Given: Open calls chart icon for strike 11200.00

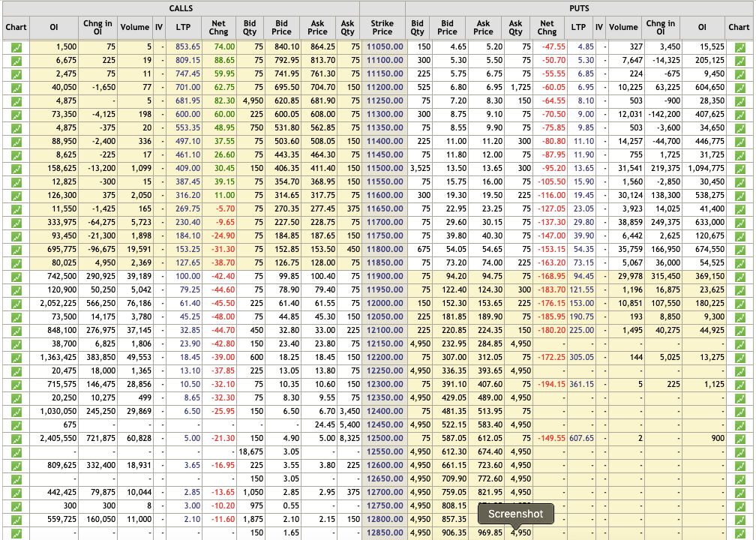Looking at the screenshot, I should coord(16,88).
